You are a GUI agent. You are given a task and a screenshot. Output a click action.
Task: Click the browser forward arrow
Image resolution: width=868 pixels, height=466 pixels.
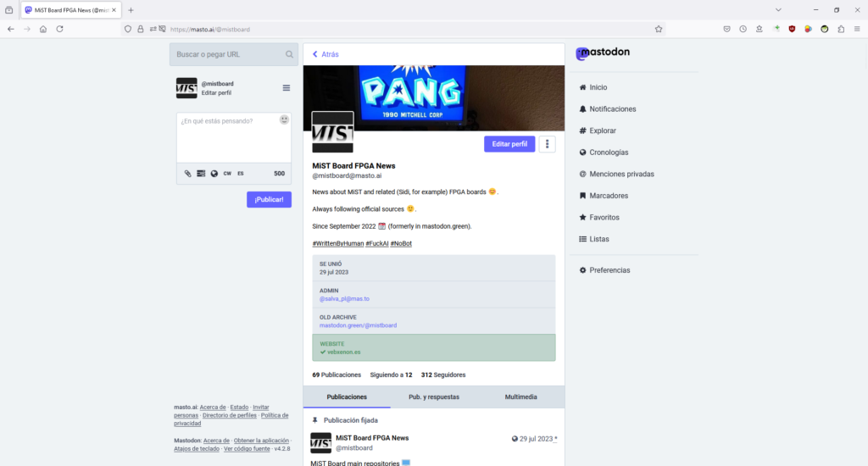(x=26, y=30)
